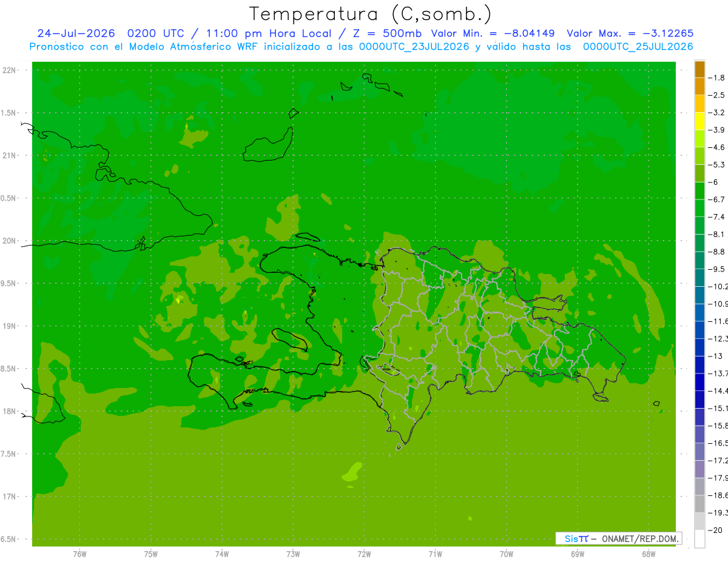Click the "71W" longitude label

point(435,554)
